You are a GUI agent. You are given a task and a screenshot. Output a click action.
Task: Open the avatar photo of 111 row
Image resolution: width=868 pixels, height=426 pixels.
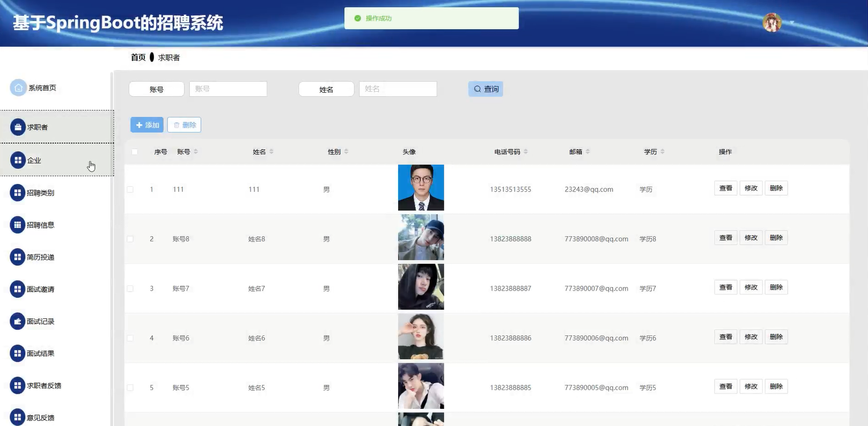coord(421,188)
